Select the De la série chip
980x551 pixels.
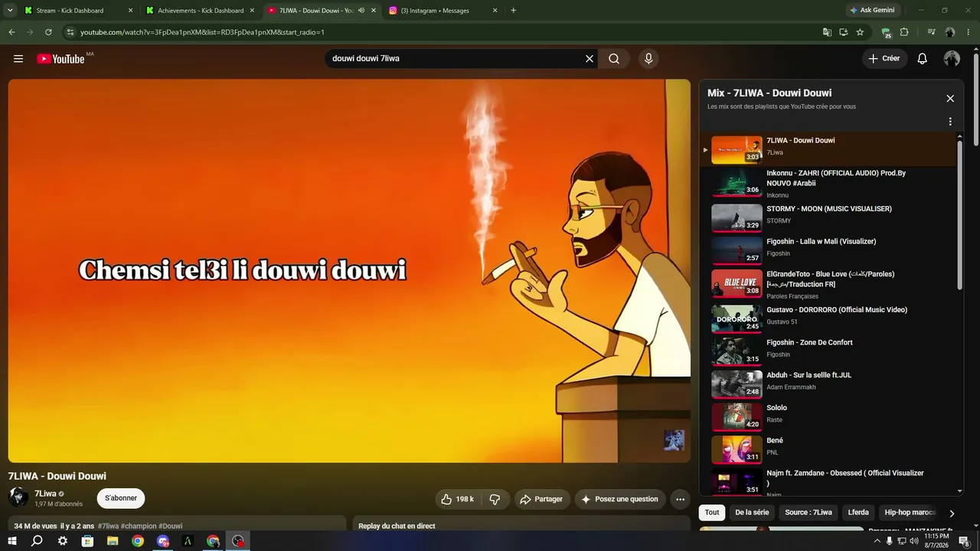pos(752,513)
